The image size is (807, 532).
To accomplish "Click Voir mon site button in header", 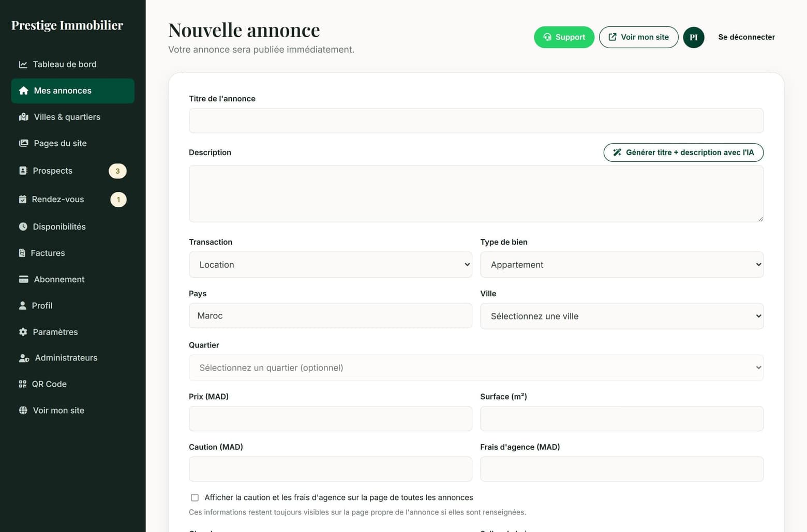I will [x=638, y=37].
